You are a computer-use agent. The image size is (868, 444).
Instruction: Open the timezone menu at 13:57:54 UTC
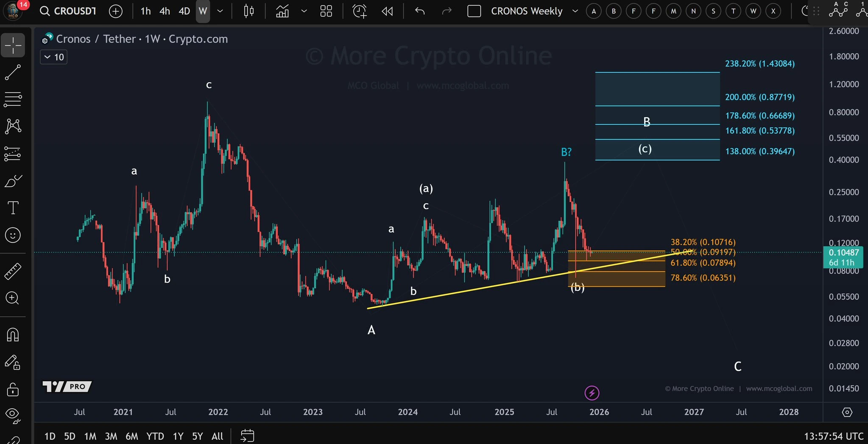833,436
